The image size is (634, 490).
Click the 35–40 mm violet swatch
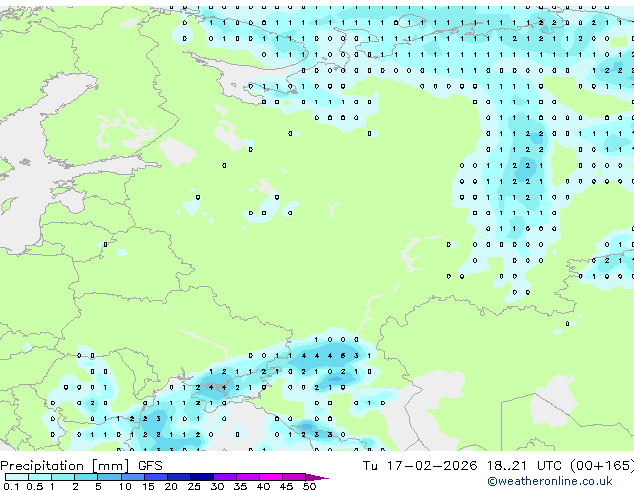tap(247, 477)
